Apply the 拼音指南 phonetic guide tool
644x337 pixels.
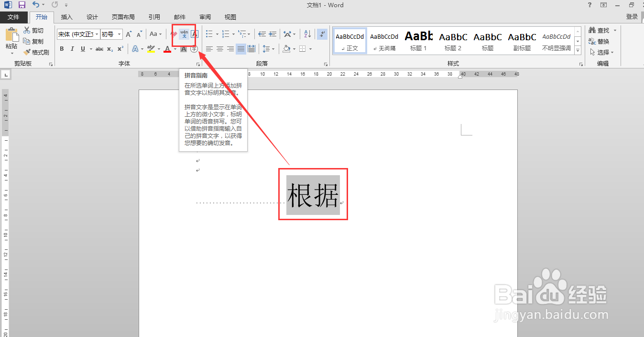(x=184, y=34)
